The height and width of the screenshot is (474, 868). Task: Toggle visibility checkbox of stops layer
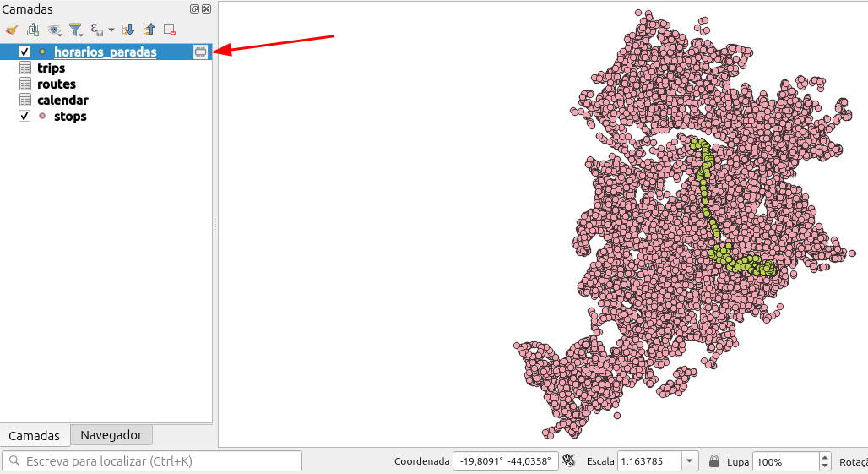point(24,116)
